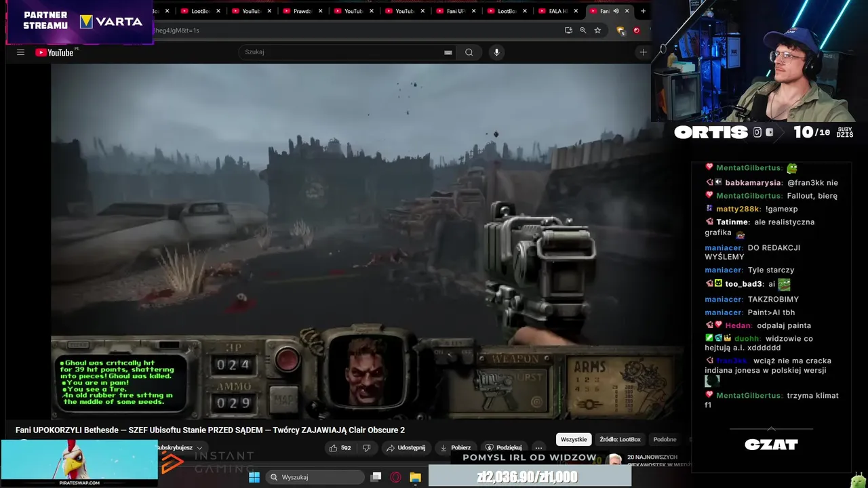
Task: Click the 'CZAT' chat panel label
Action: [x=771, y=445]
